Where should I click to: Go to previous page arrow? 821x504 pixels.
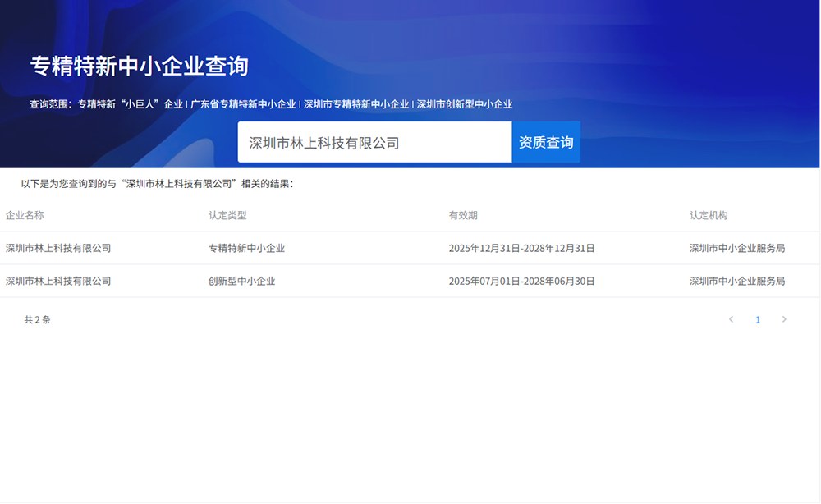click(731, 319)
